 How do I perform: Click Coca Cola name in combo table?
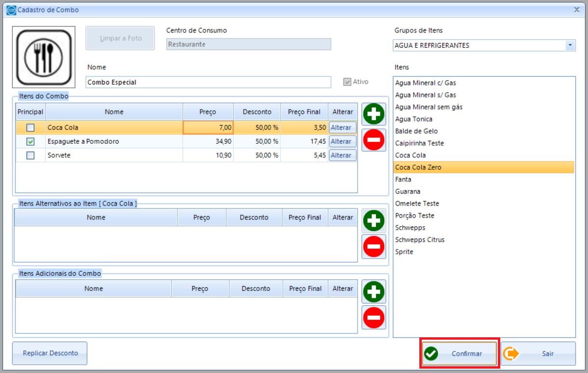[x=114, y=128]
